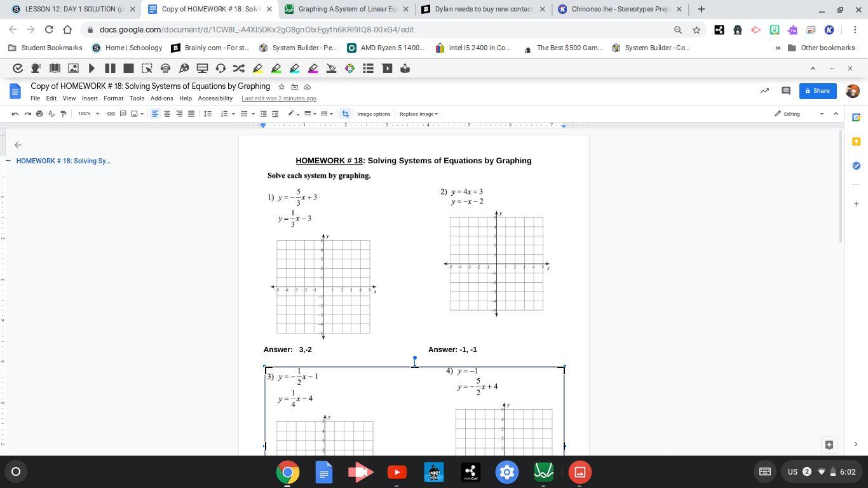This screenshot has height=488, width=868.
Task: Pause Read&Write speech playback
Action: click(110, 69)
